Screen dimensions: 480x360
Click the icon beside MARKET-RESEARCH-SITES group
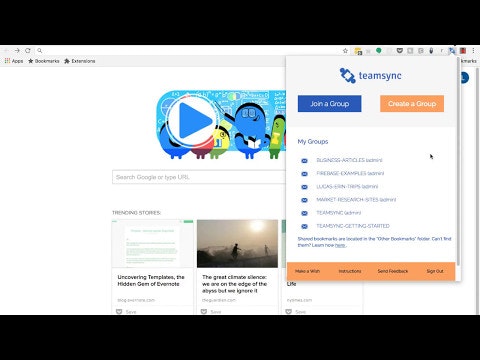pyautogui.click(x=304, y=200)
